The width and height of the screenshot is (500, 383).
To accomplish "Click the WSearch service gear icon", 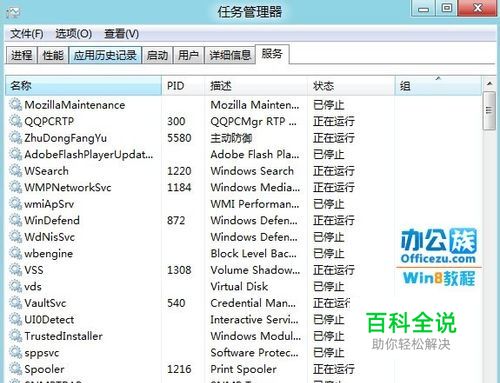I will [15, 171].
